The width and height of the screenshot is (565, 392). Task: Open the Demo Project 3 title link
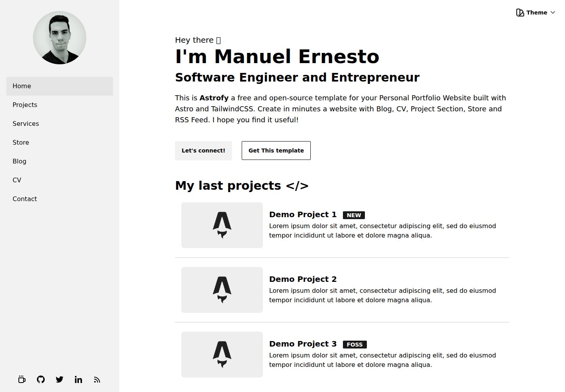click(303, 344)
